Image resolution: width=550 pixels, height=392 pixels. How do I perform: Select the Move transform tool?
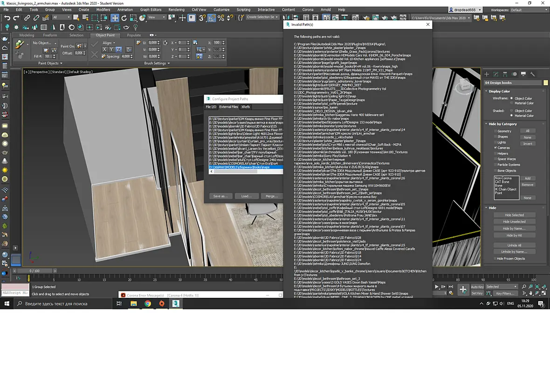115,18
